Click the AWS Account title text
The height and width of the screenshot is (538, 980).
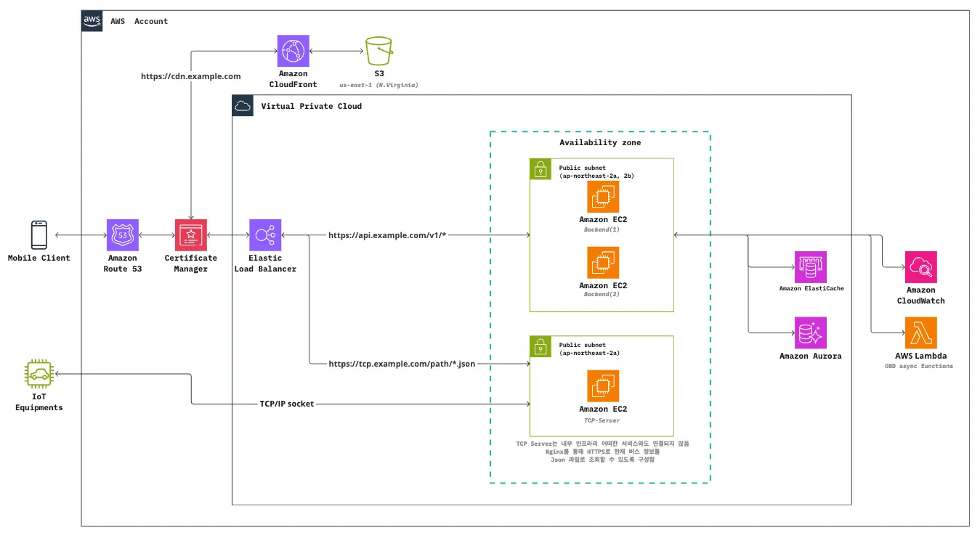pos(139,21)
